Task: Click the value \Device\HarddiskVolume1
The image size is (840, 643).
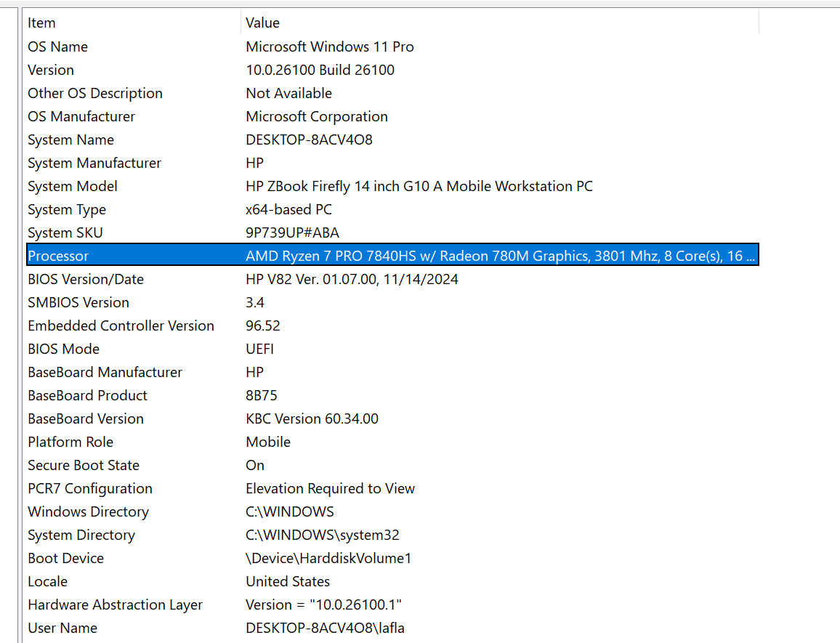Action: [328, 558]
